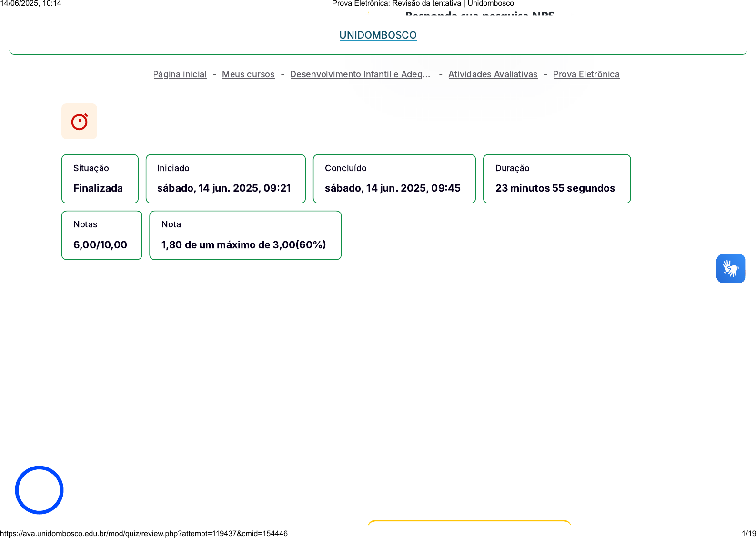Click the NPS survey banner at top
Viewport: 756px width, 538px height.
[479, 14]
